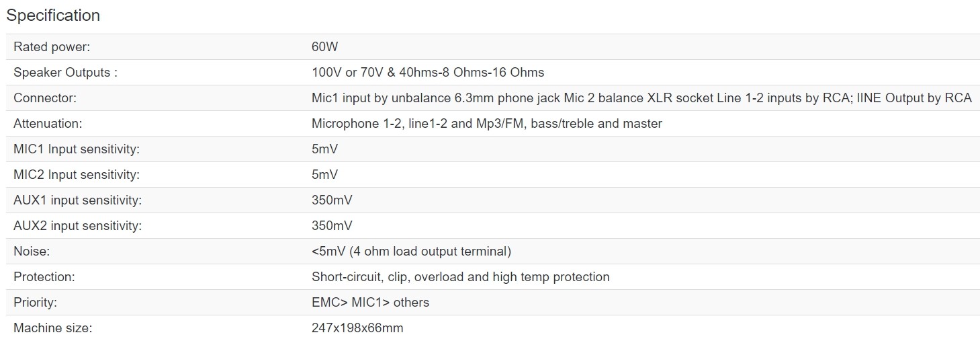This screenshot has width=980, height=343.
Task: Click the 247x198x66mm machine size value
Action: pos(357,328)
